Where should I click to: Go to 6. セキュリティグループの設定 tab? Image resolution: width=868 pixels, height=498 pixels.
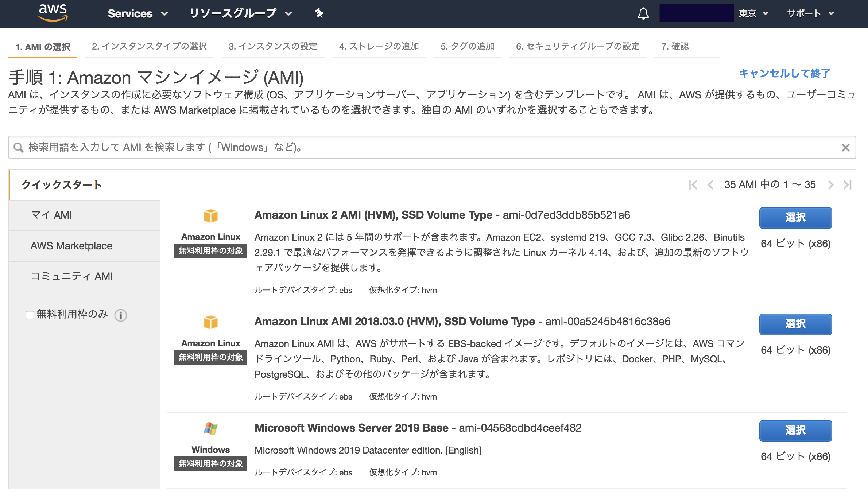coord(578,46)
